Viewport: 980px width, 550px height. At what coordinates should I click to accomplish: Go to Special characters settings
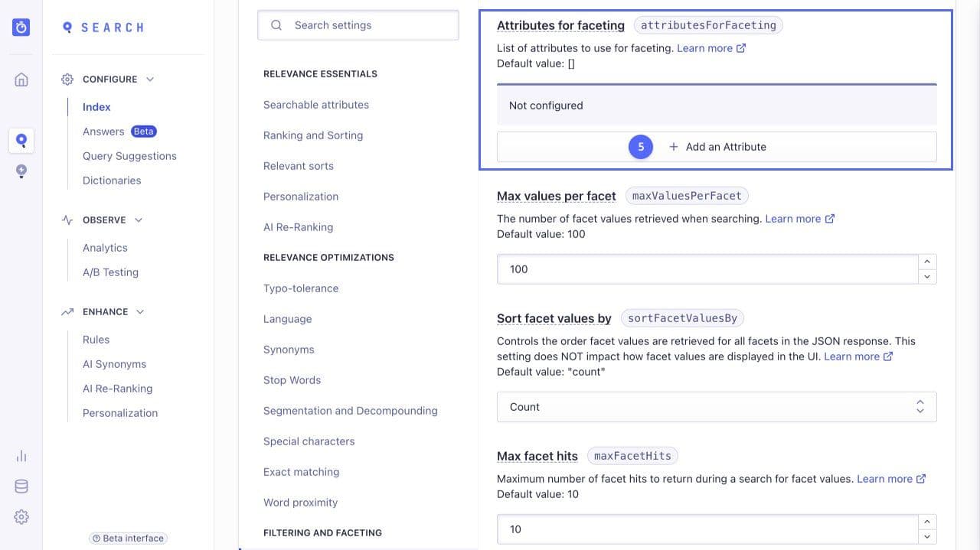click(309, 441)
